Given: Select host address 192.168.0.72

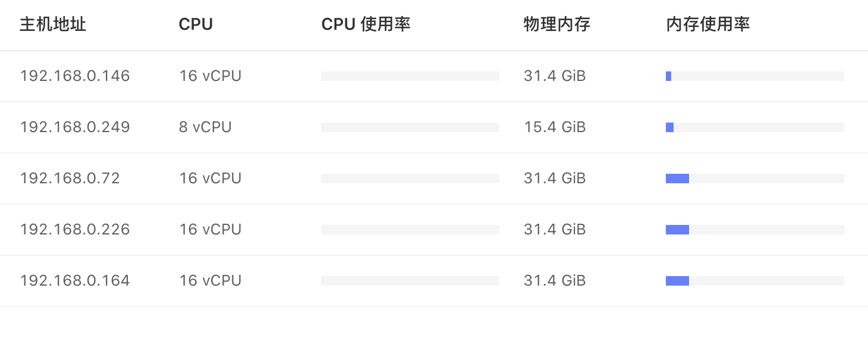Looking at the screenshot, I should pyautogui.click(x=70, y=179).
